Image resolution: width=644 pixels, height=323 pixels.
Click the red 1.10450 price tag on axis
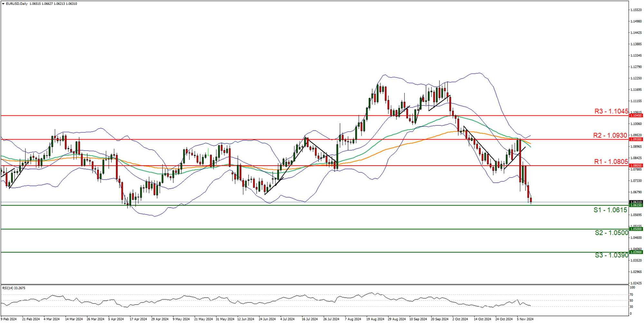636,115
